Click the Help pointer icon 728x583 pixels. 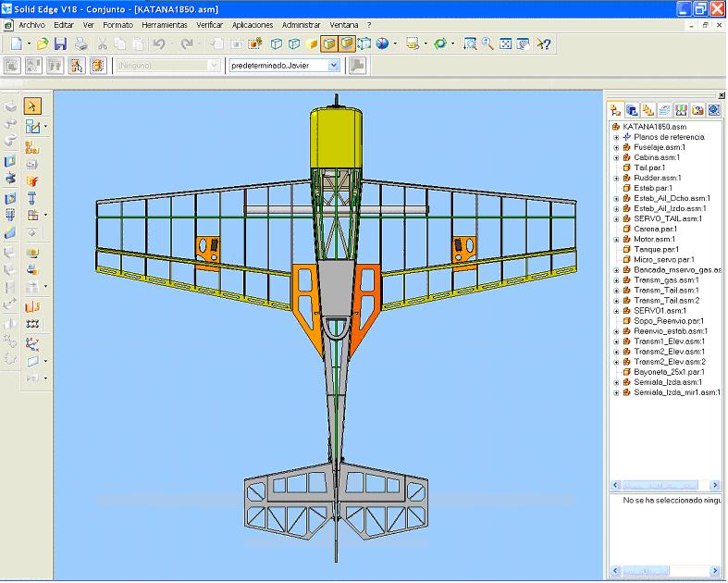[x=544, y=43]
